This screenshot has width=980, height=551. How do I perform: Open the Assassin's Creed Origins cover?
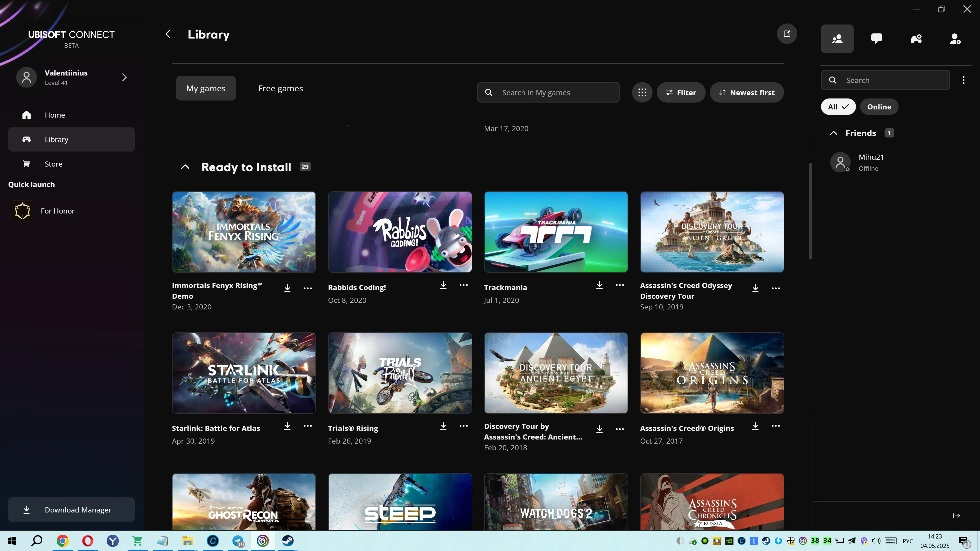tap(712, 373)
